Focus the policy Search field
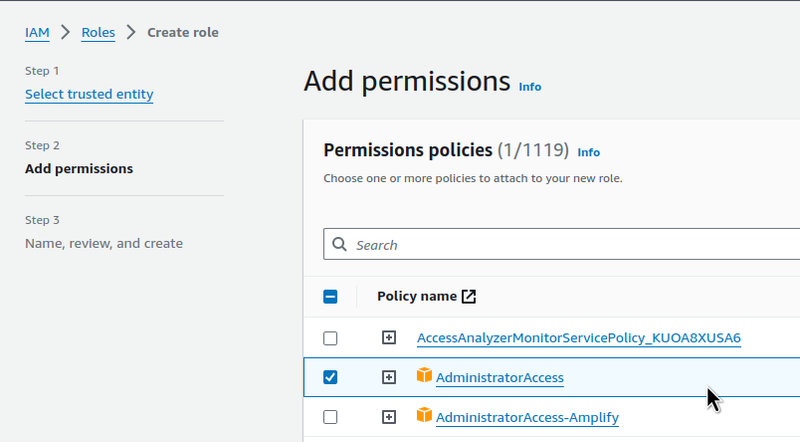The height and width of the screenshot is (442, 800). click(x=561, y=244)
